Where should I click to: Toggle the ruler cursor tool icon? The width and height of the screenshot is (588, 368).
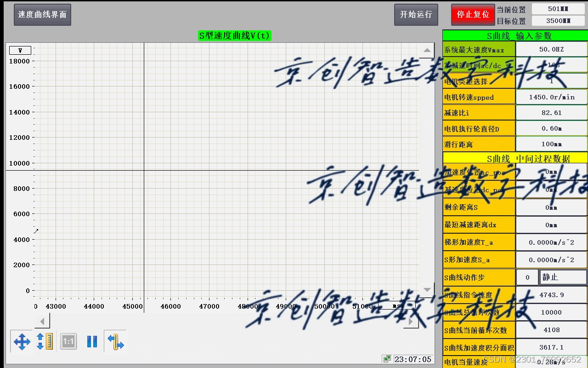[x=115, y=342]
